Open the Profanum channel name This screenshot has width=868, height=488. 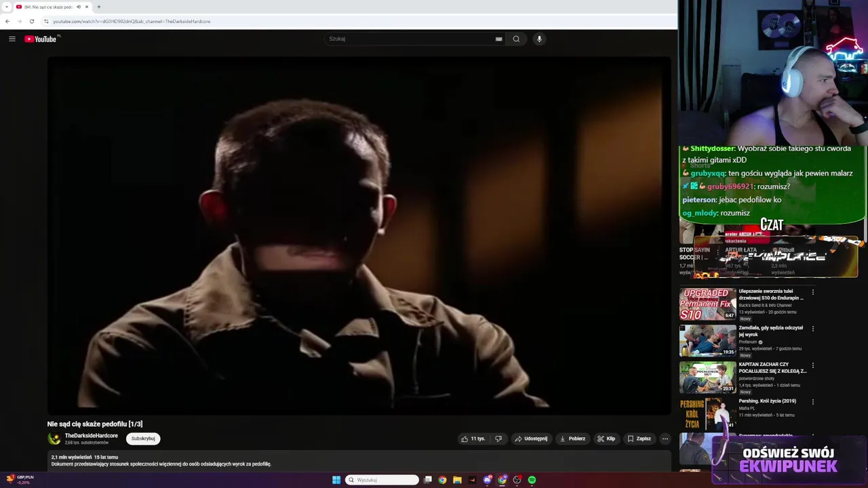pyautogui.click(x=748, y=342)
